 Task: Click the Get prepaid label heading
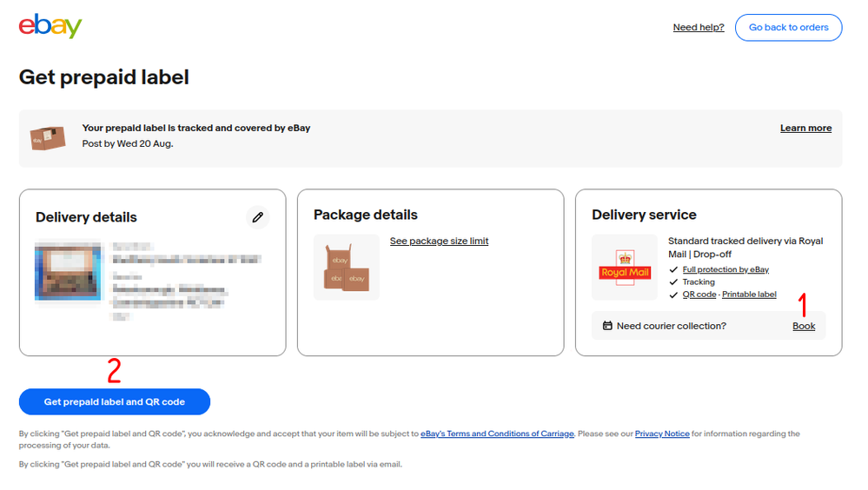pyautogui.click(x=104, y=76)
